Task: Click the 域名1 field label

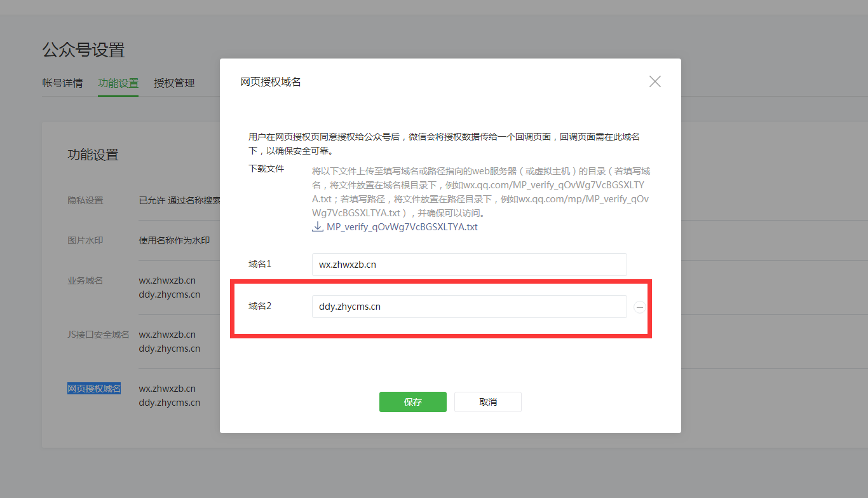Action: (260, 264)
